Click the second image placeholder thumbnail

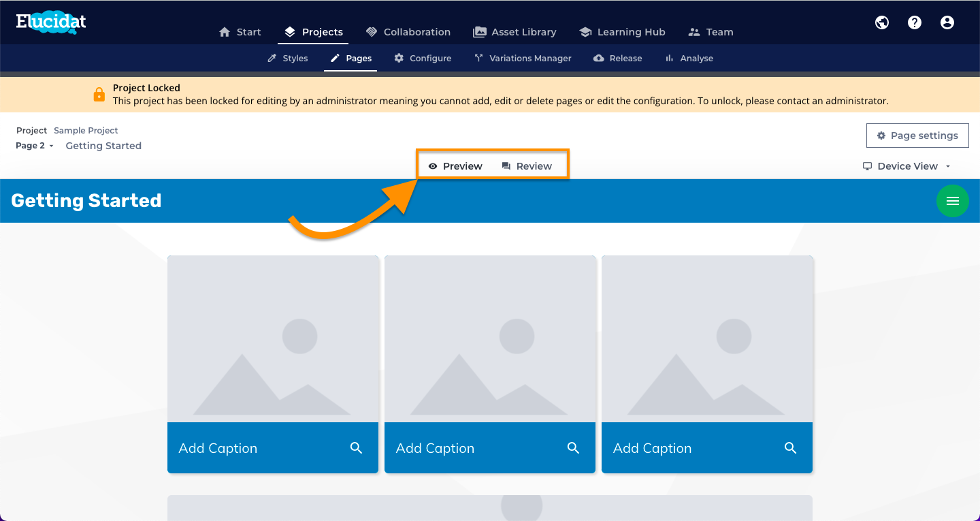click(x=490, y=339)
